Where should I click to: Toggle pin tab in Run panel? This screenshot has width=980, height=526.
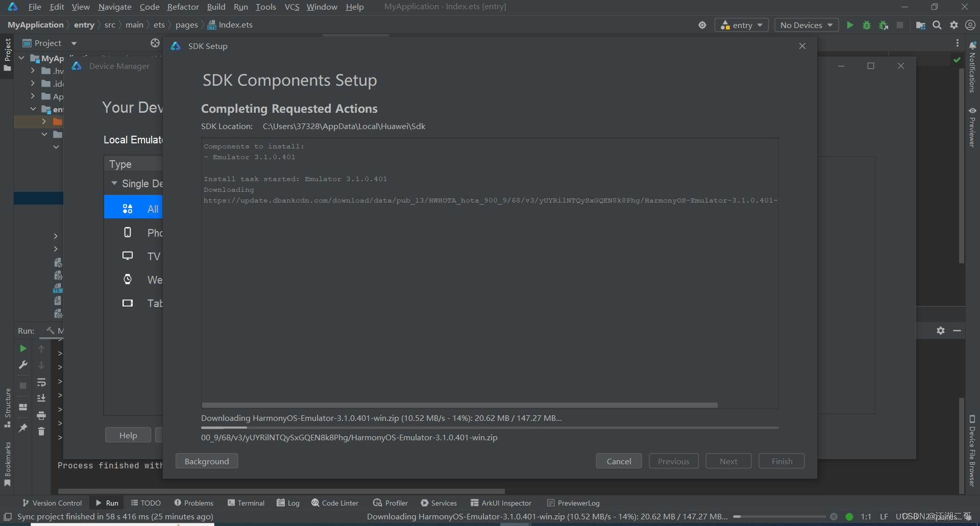[x=23, y=428]
